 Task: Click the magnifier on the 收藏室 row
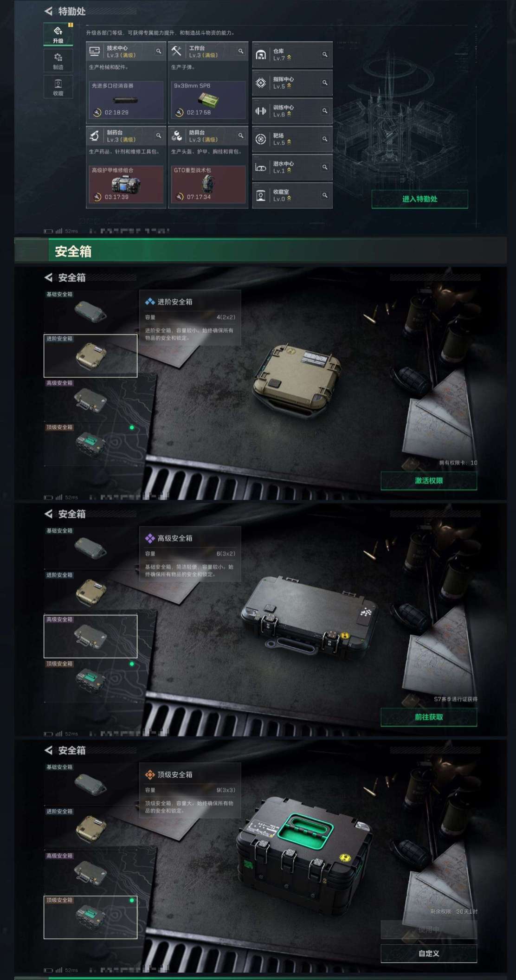tap(325, 195)
